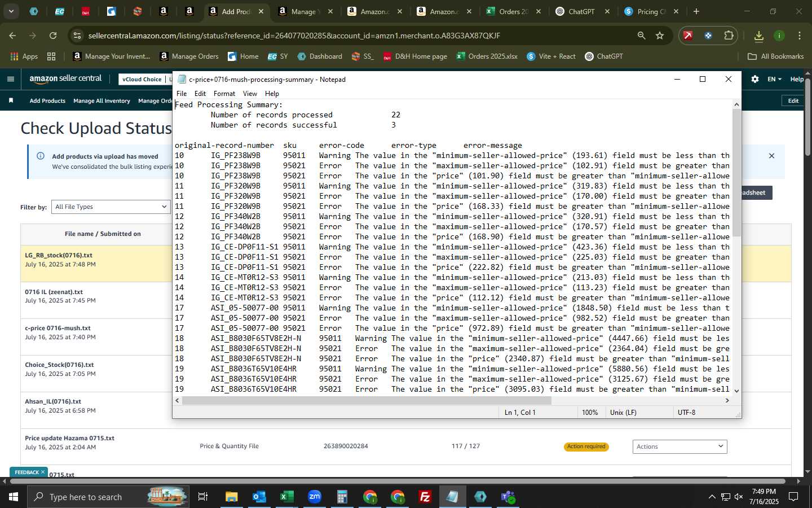The height and width of the screenshot is (508, 812).
Task: Open the Chrome extensions puzzle icon
Action: point(729,36)
